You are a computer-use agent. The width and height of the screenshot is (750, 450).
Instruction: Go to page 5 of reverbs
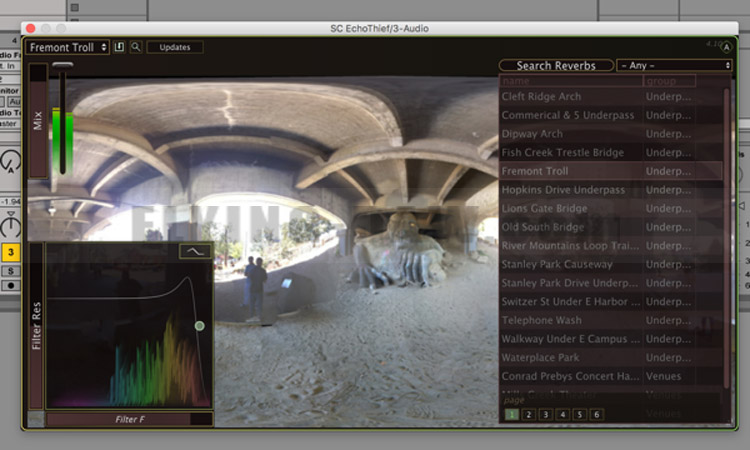pos(580,415)
